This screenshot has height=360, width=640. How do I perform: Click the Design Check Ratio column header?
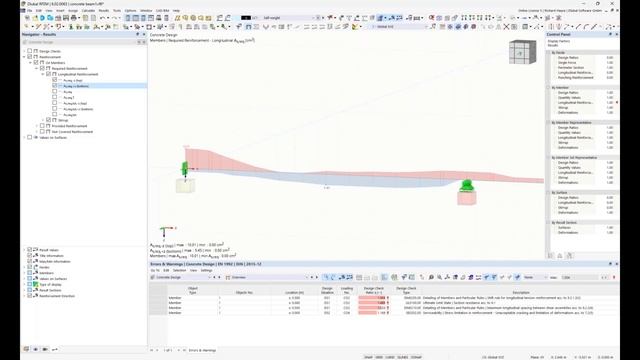[x=373, y=290]
